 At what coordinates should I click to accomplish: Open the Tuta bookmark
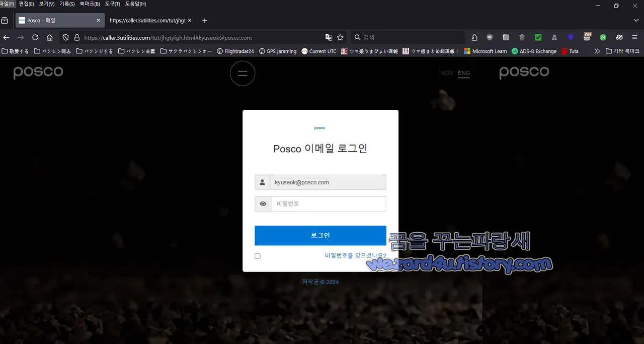570,51
